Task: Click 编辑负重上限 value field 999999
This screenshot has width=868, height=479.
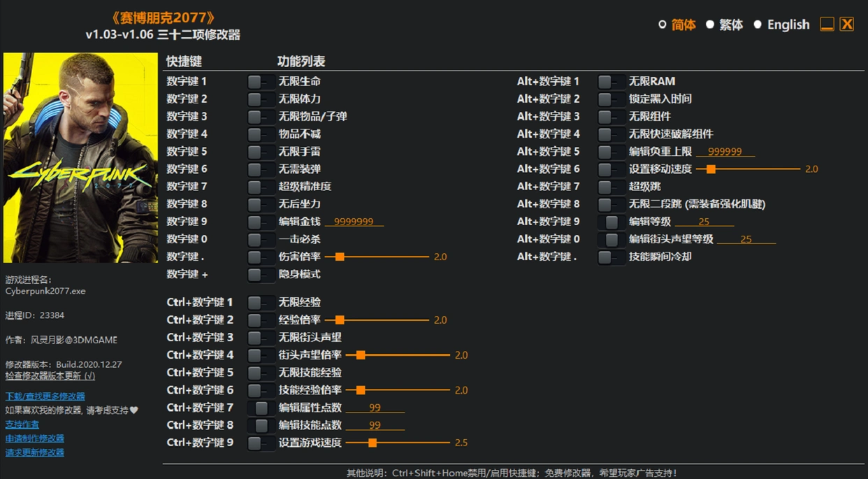Action: click(725, 152)
